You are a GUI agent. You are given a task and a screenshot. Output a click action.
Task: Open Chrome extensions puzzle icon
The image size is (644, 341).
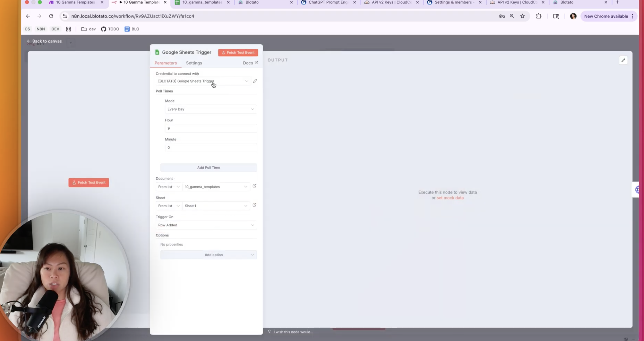click(539, 16)
